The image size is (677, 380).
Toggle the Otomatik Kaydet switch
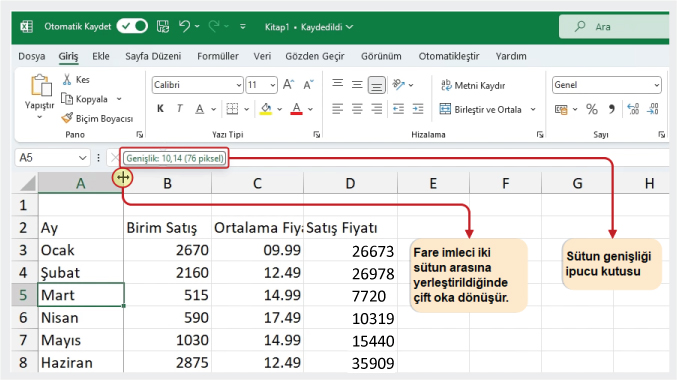click(x=132, y=26)
